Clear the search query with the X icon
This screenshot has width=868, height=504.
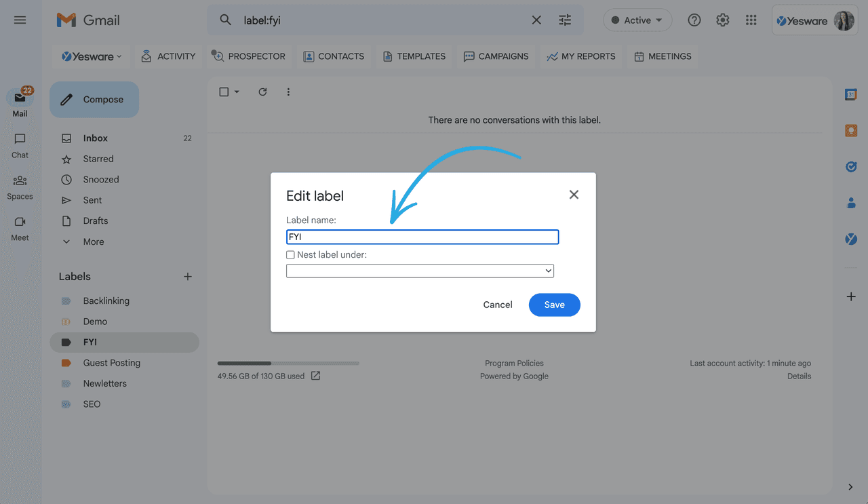coord(536,20)
